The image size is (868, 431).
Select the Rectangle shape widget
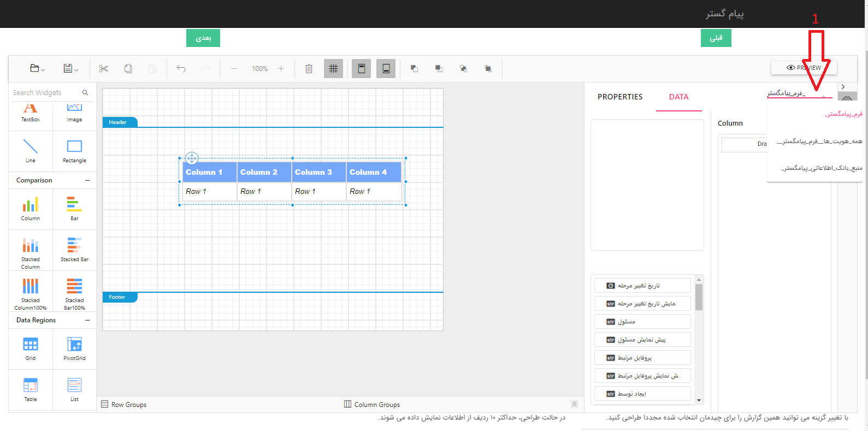(x=74, y=151)
